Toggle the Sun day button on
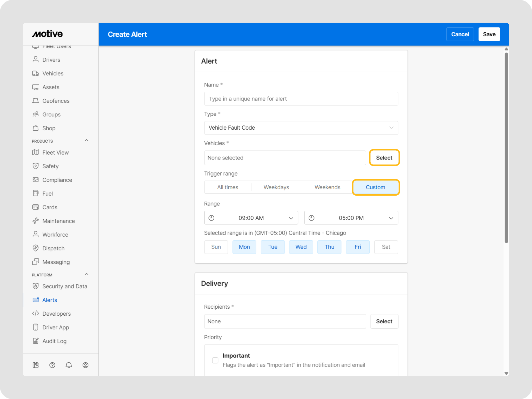The image size is (532, 399). (216, 247)
